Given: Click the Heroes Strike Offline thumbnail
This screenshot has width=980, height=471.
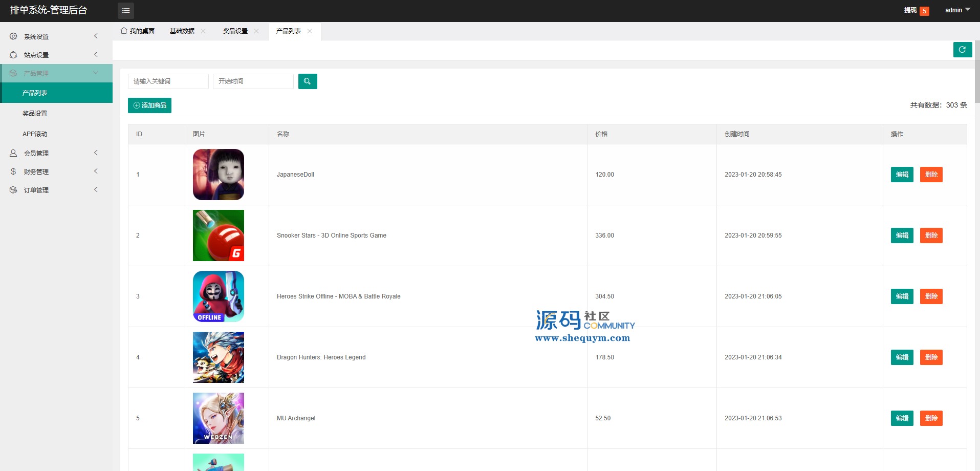Looking at the screenshot, I should click(x=219, y=296).
